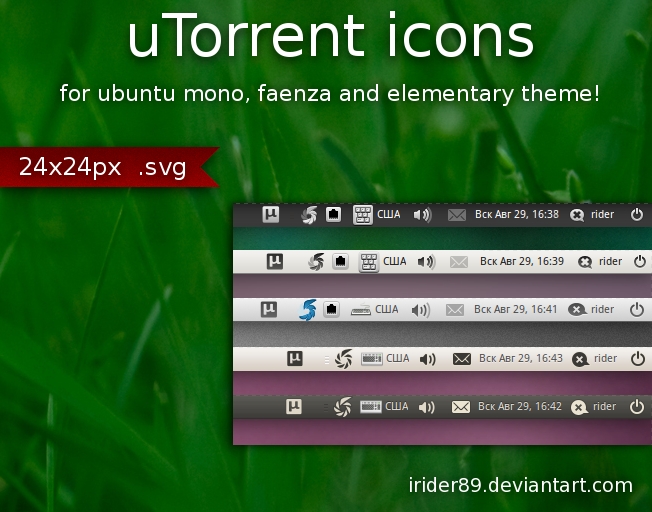
Task: Open the volume control in the 16:41 panel
Action: tap(420, 310)
